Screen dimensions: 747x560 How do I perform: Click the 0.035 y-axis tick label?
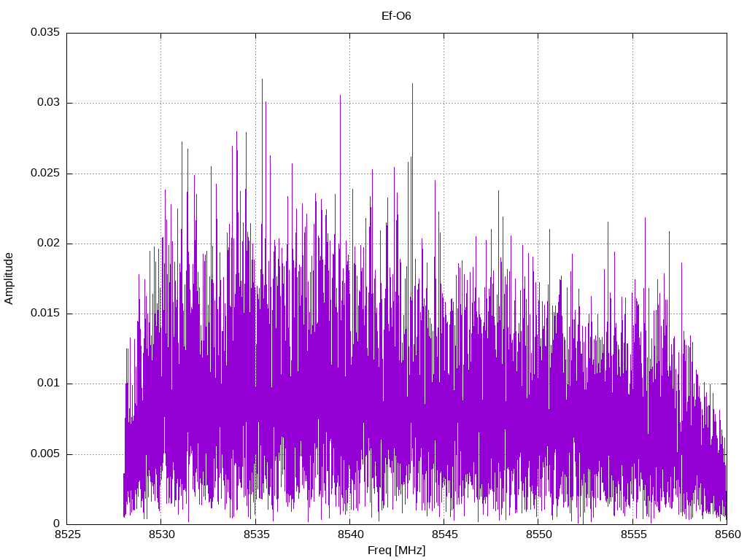(45, 32)
